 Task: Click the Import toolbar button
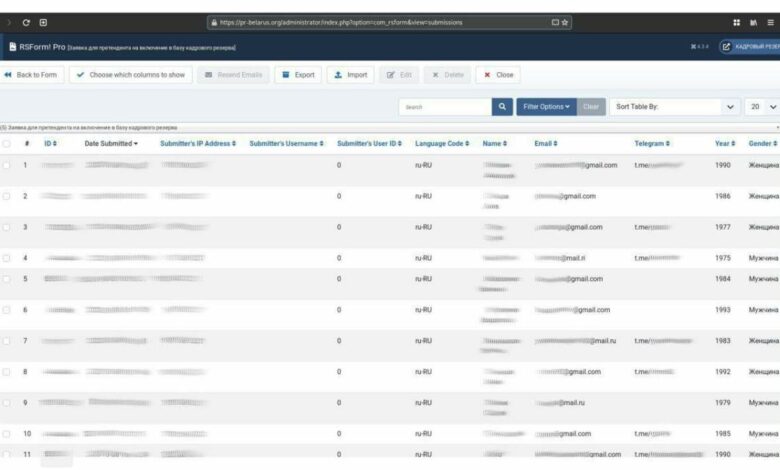coord(349,75)
